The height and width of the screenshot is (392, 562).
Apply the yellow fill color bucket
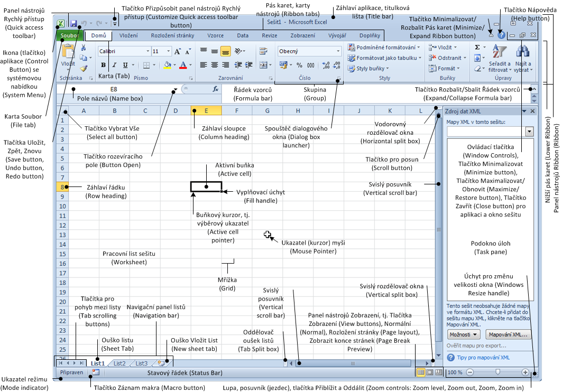(x=168, y=65)
